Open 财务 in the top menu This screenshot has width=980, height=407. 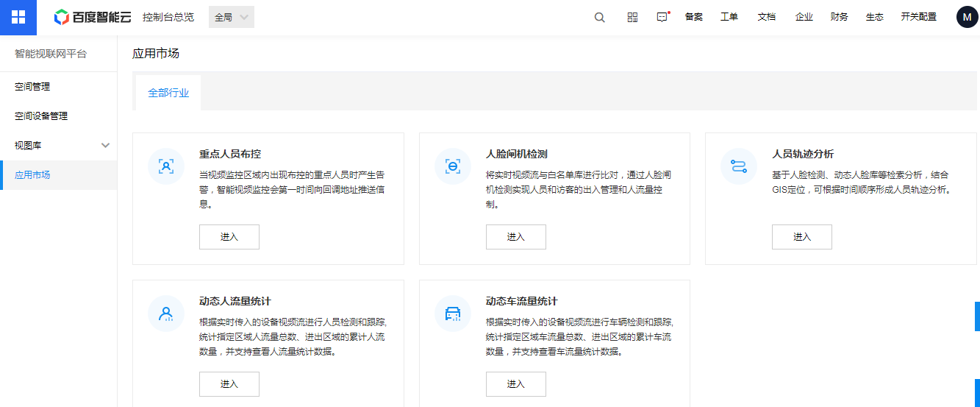[840, 17]
